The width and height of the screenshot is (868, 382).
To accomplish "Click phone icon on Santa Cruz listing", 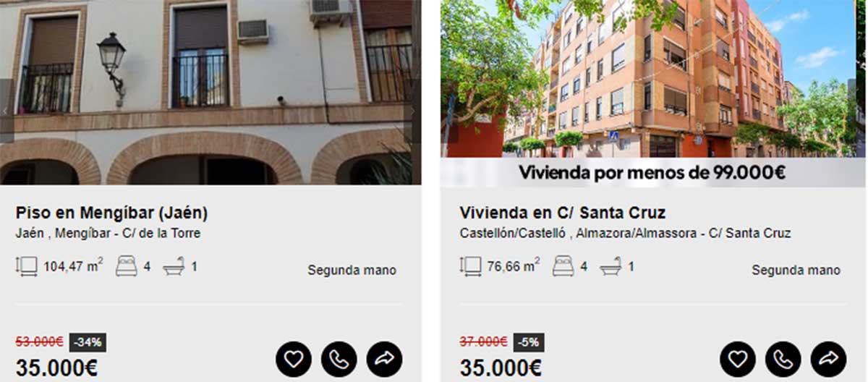I will [783, 359].
